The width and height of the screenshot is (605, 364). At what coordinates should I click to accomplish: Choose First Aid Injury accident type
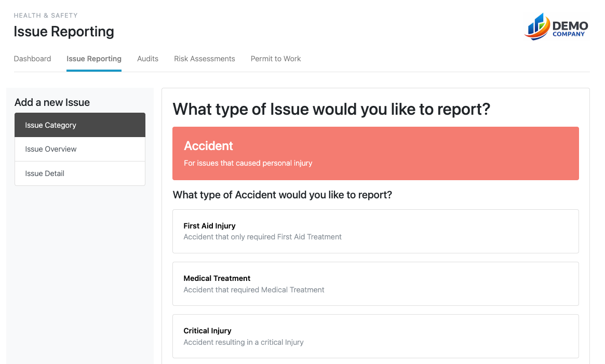coord(375,231)
